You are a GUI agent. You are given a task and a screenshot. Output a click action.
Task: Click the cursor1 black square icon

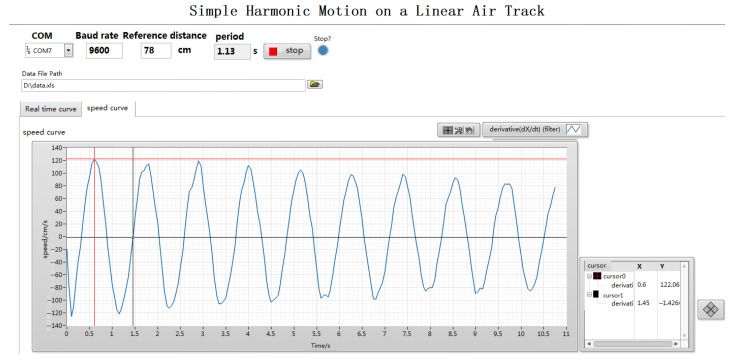coord(596,295)
